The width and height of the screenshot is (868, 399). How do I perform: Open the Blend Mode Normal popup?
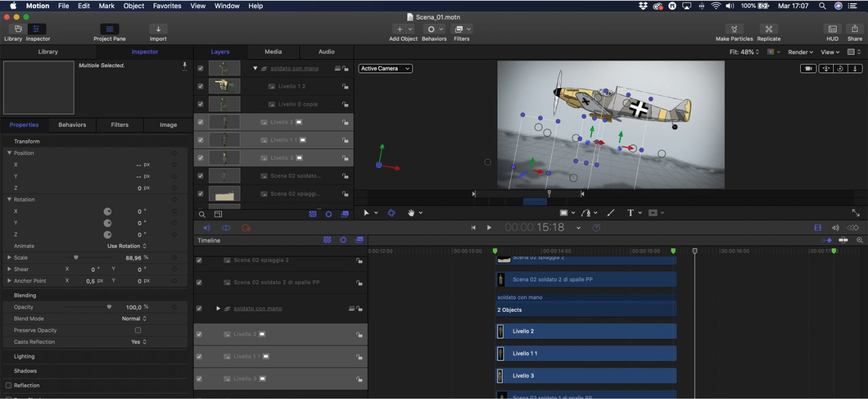(x=134, y=319)
